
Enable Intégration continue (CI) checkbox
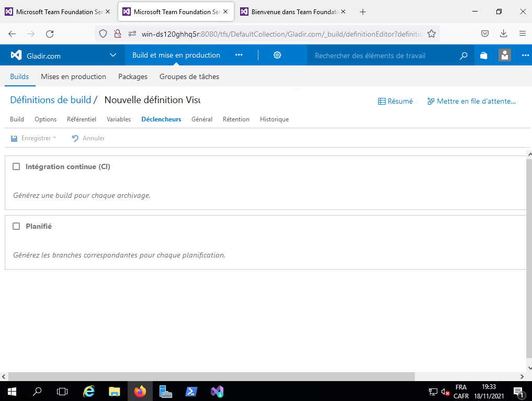point(16,166)
